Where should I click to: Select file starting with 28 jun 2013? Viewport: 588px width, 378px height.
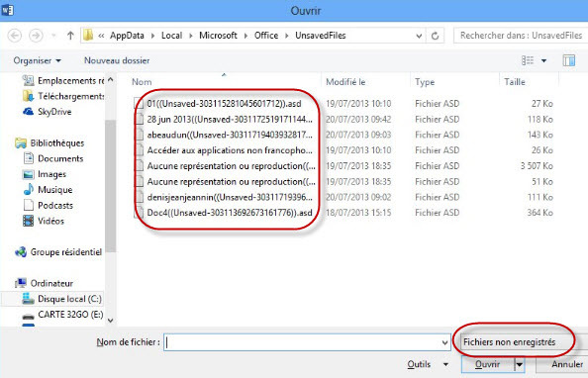point(230,120)
